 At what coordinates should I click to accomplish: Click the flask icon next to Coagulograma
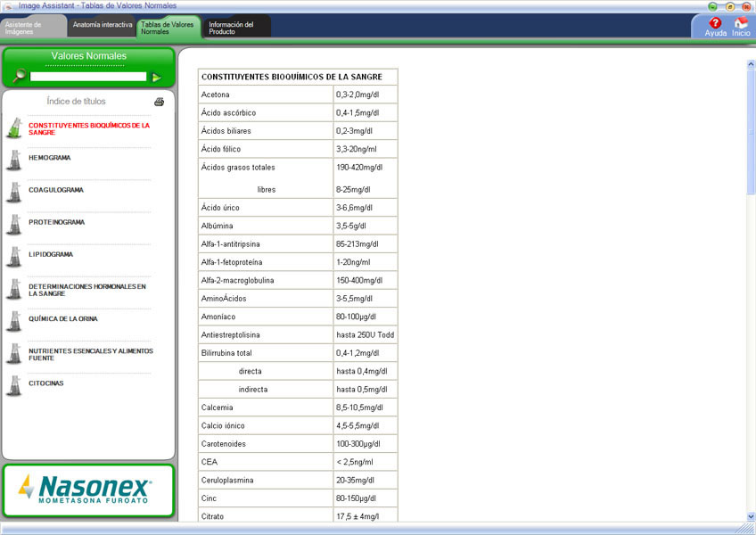(15, 193)
